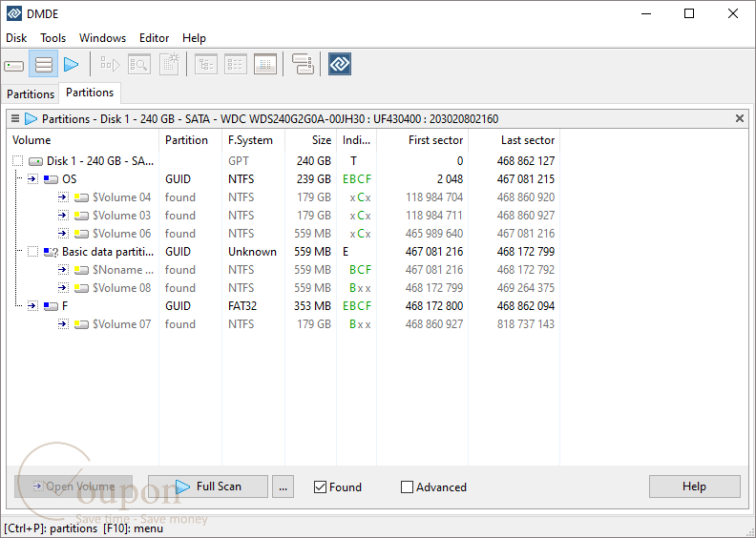The width and height of the screenshot is (756, 538).
Task: Click the 467 081 215 last sector value
Action: point(526,179)
